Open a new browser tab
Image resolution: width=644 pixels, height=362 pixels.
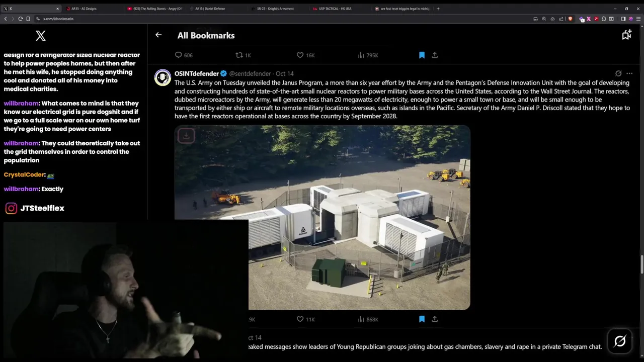point(438,9)
